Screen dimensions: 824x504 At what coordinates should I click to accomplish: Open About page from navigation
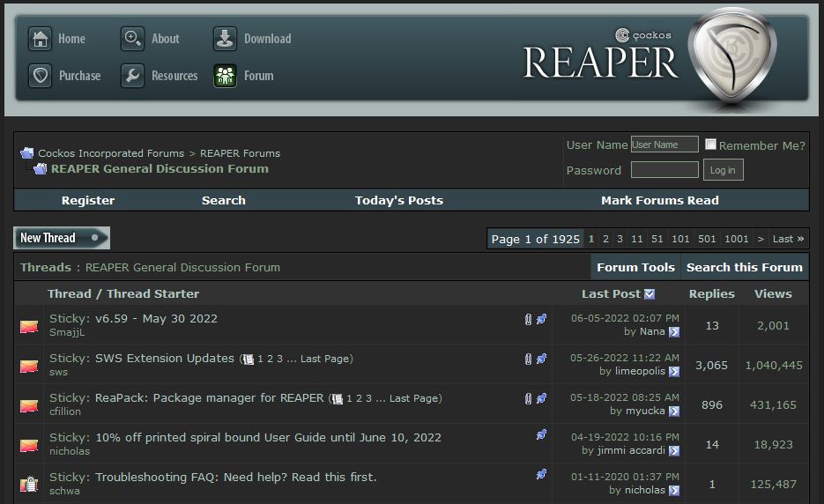tap(165, 39)
